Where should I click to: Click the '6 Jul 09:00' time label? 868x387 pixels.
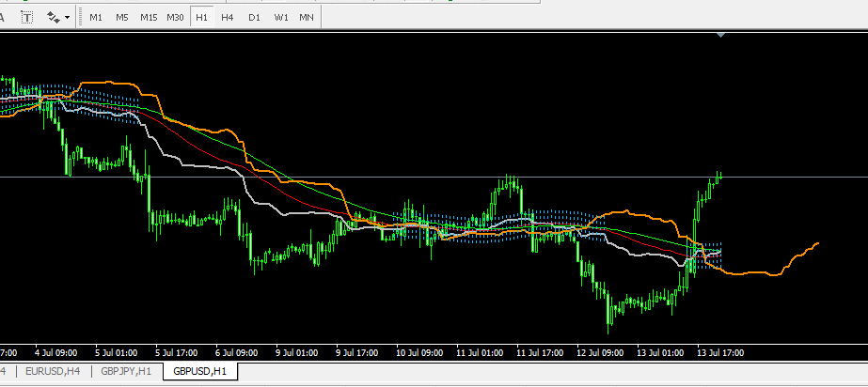(236, 353)
